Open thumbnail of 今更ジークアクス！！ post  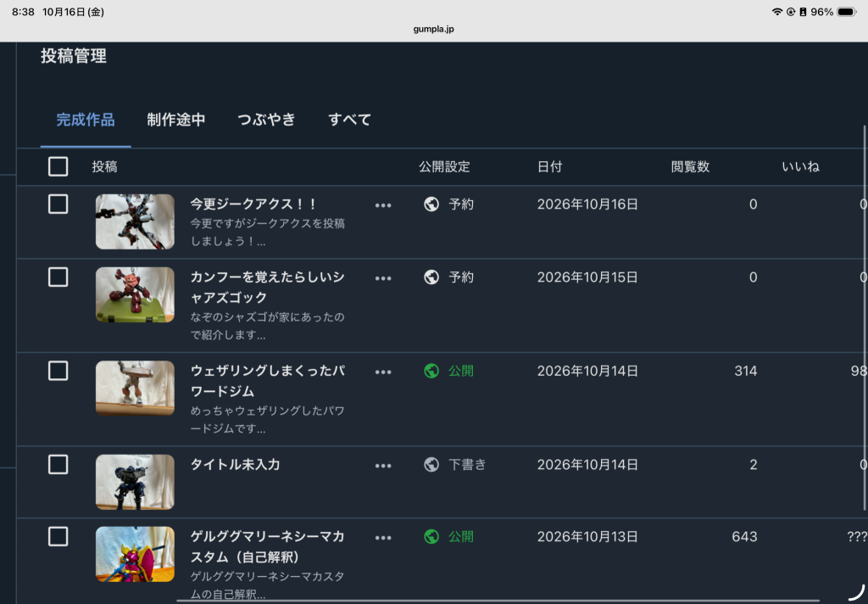(135, 221)
